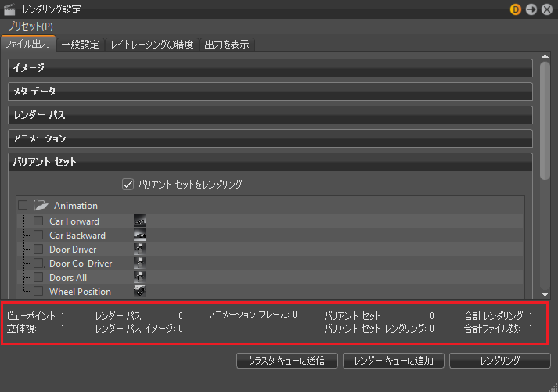Select the Car Backward label
558x392 pixels.
click(x=77, y=236)
